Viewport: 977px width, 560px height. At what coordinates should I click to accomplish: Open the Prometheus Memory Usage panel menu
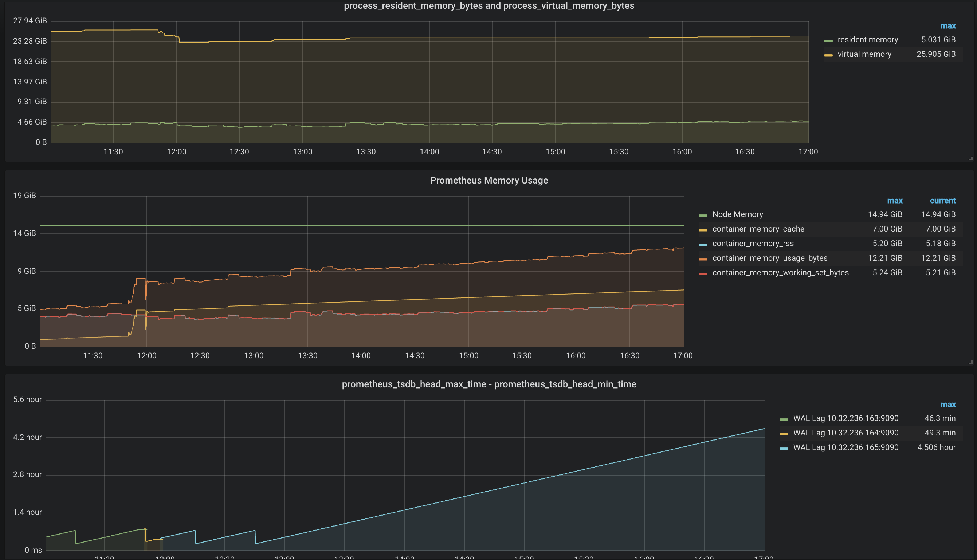pos(489,180)
